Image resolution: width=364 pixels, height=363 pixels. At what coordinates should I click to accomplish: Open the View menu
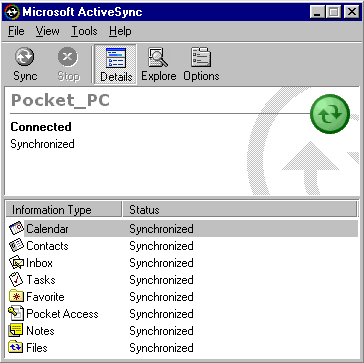coord(48,31)
